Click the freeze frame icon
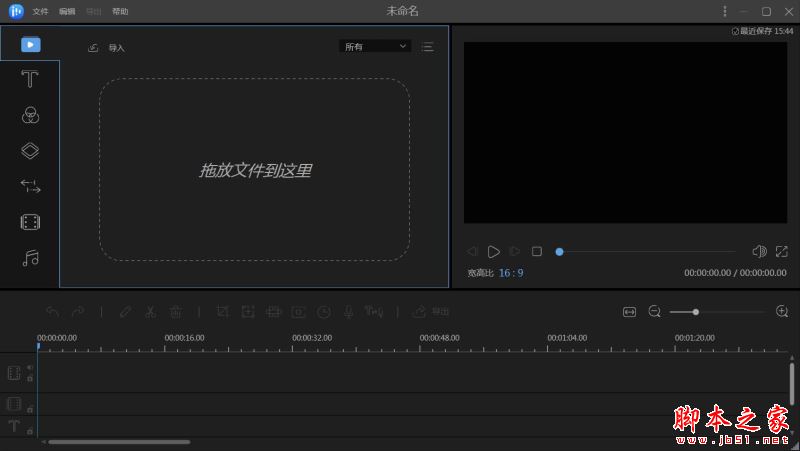This screenshot has height=451, width=800. (x=298, y=312)
